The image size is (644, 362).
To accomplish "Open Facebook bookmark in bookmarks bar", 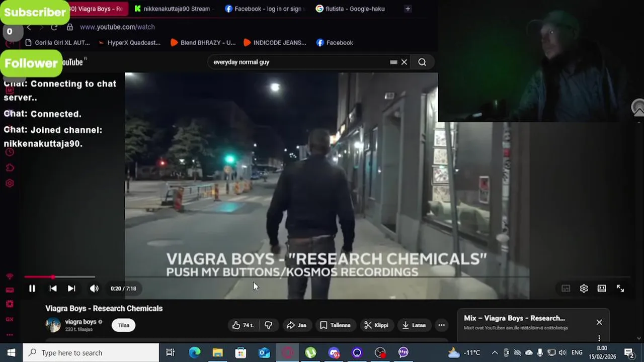I will pos(335,43).
